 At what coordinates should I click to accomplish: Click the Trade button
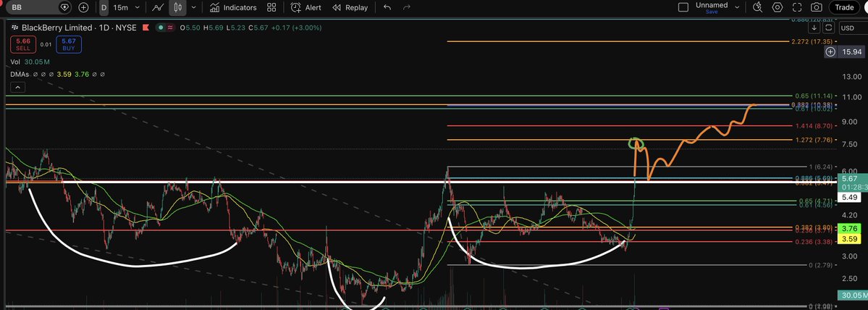(x=844, y=7)
